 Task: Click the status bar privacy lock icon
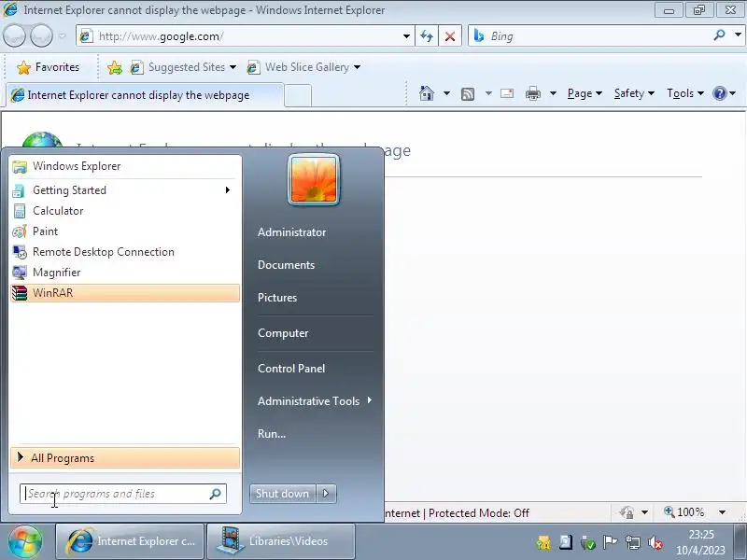[x=627, y=512]
